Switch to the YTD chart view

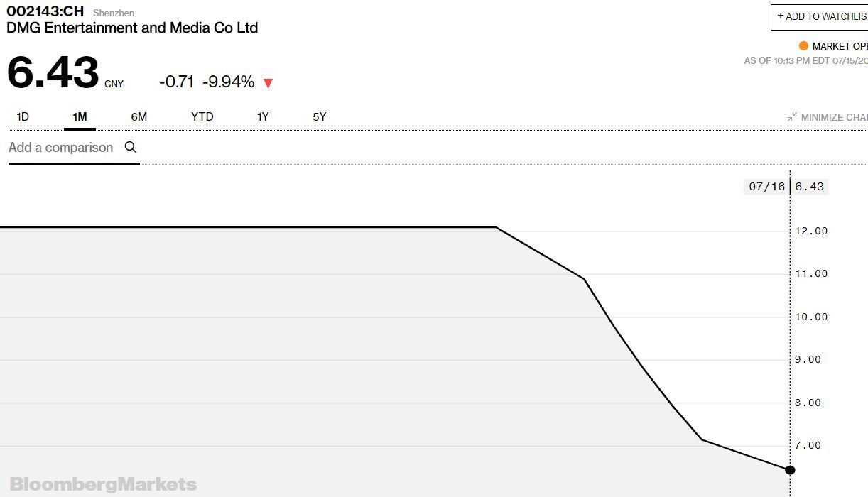tap(202, 117)
